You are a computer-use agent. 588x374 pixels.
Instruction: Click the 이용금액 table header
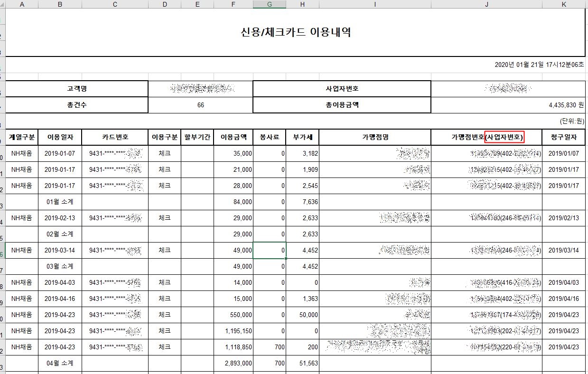tap(233, 137)
